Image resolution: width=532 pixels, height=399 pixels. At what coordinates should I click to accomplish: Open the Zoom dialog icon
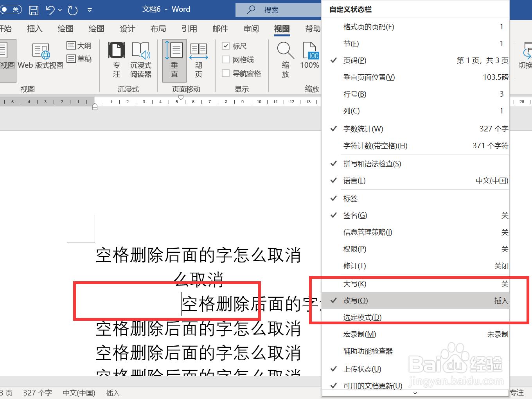[x=285, y=59]
